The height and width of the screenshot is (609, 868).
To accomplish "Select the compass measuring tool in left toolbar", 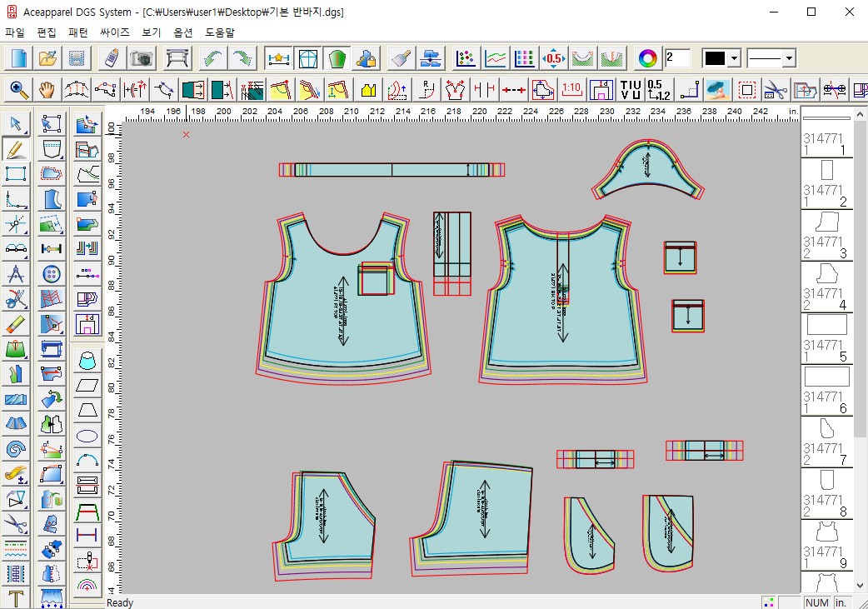I will click(x=17, y=272).
